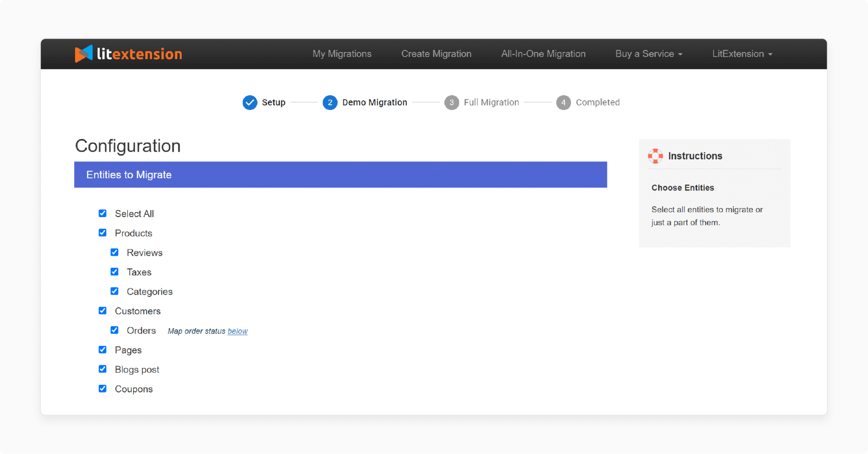Image resolution: width=868 pixels, height=454 pixels.
Task: Click the Select All label text
Action: pyautogui.click(x=134, y=214)
